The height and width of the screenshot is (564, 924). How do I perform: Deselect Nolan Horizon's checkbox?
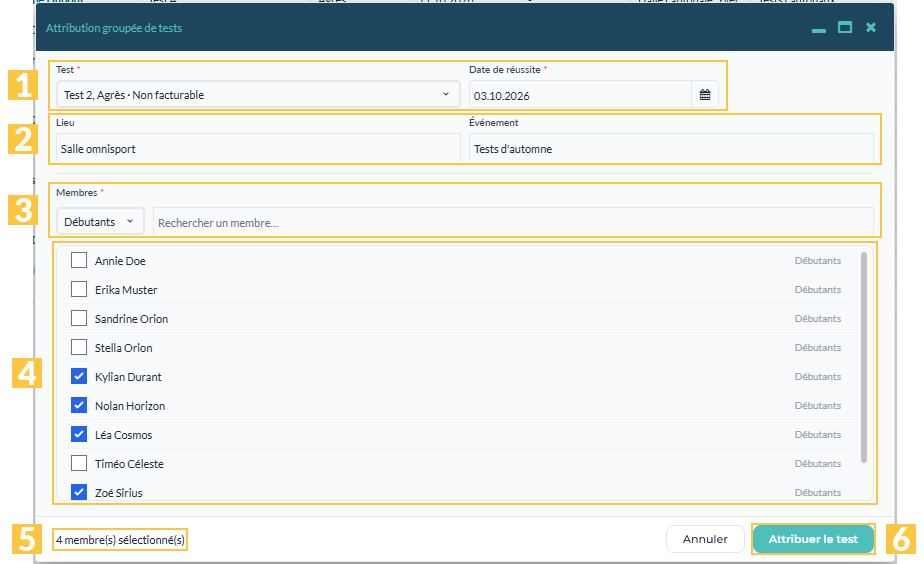(79, 405)
